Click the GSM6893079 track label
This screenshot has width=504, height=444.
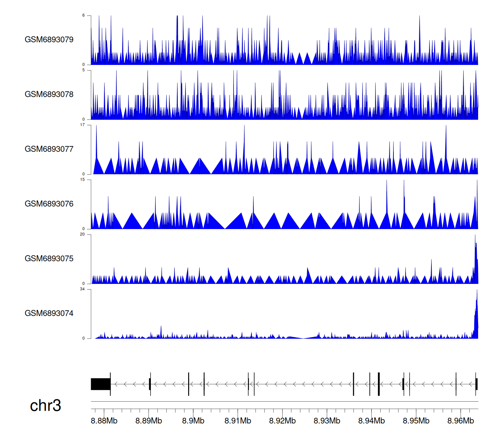coord(49,40)
